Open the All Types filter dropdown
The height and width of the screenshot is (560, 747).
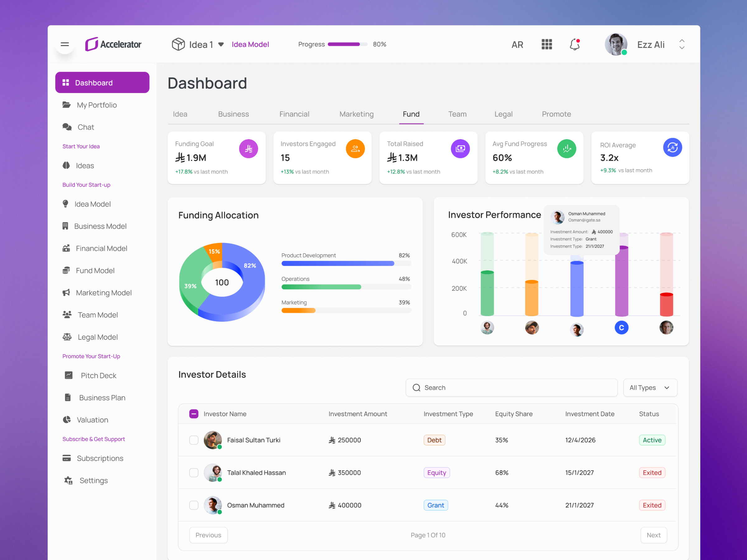650,388
